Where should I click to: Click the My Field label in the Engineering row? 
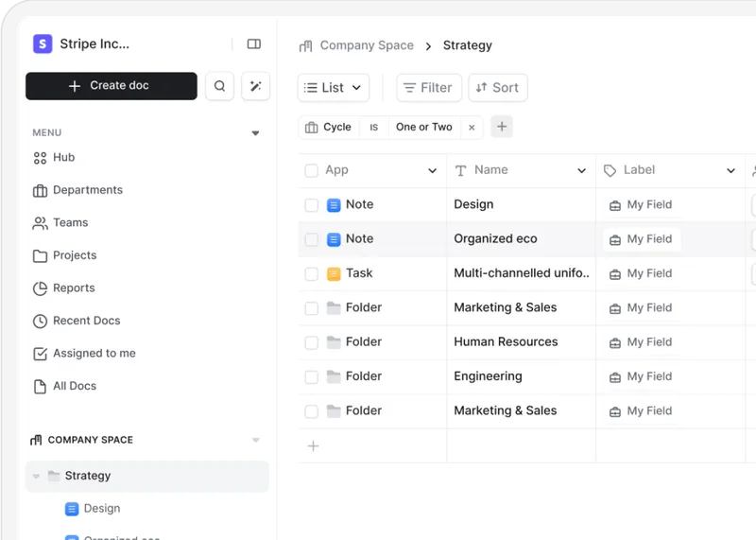(642, 377)
